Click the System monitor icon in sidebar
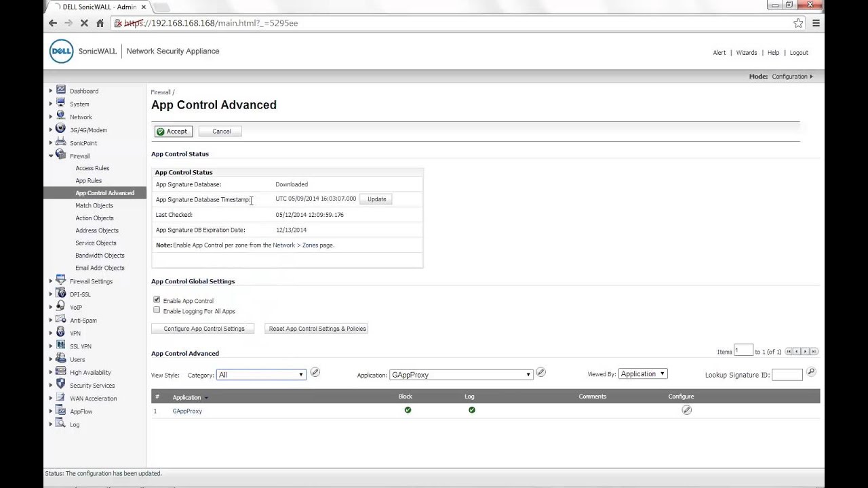Image resolution: width=868 pixels, height=488 pixels. pyautogui.click(x=61, y=103)
